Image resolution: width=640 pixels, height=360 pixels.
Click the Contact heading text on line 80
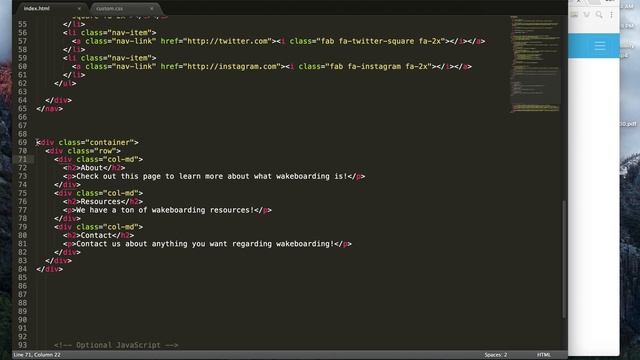96,236
